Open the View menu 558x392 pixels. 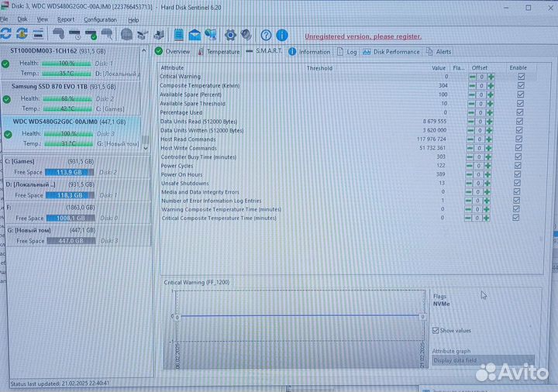pos(43,19)
